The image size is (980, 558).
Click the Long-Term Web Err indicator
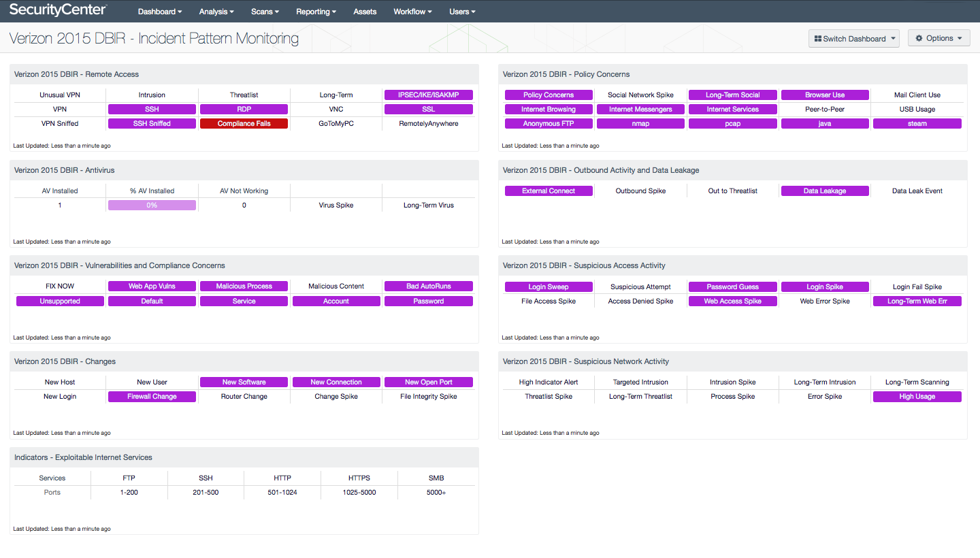pos(917,301)
